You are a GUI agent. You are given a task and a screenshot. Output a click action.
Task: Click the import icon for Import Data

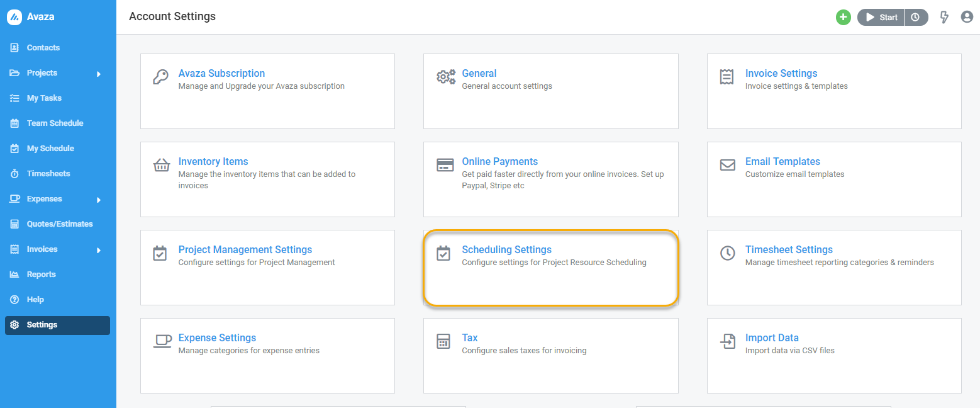pos(728,341)
